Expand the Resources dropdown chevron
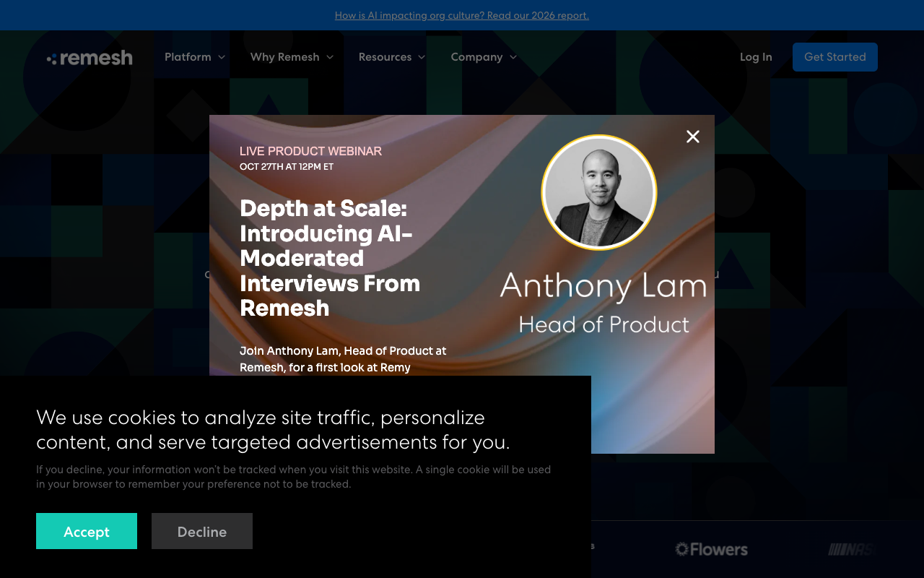Viewport: 924px width, 578px height. [422, 57]
